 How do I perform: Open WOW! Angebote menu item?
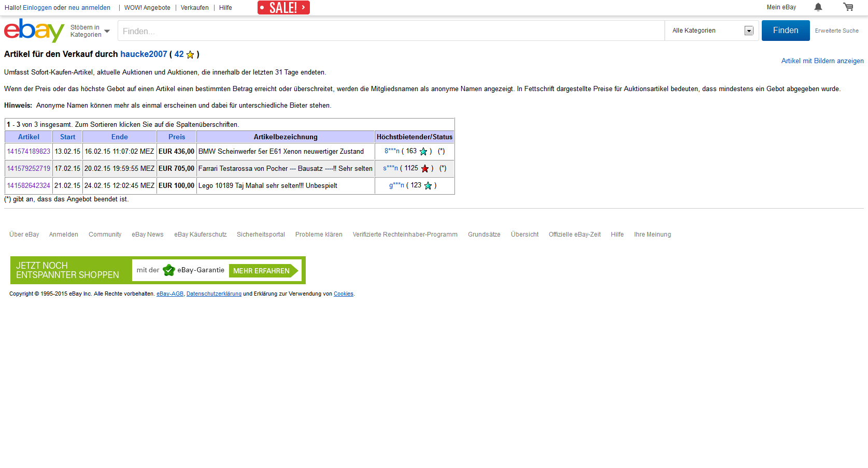coord(147,8)
